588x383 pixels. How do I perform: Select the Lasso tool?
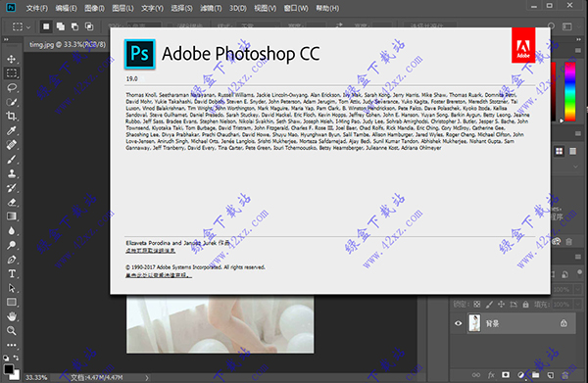pyautogui.click(x=12, y=88)
